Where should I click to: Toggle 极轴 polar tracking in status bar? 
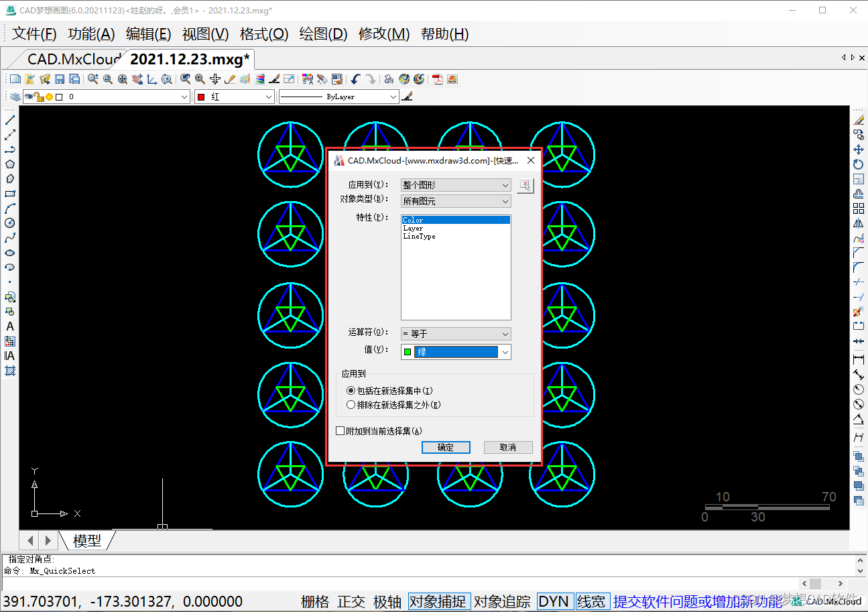387,601
